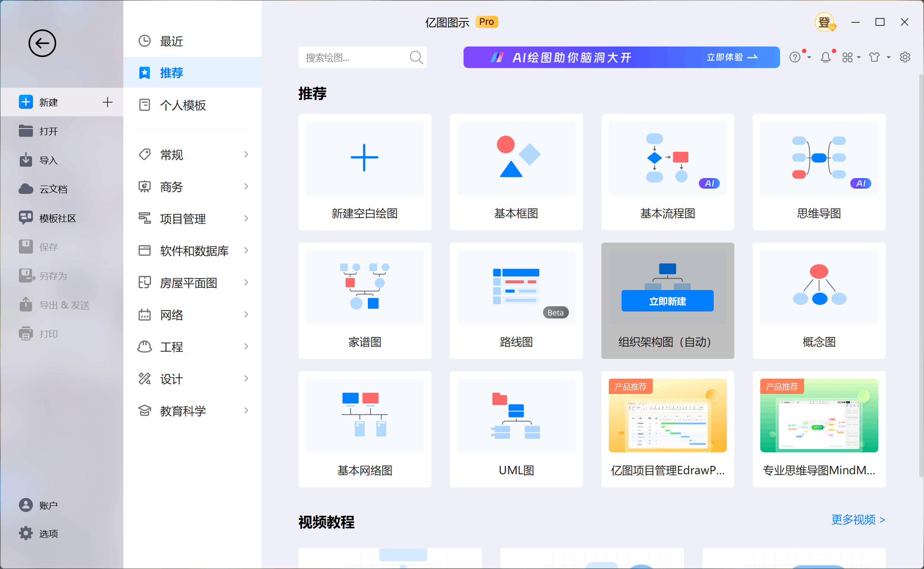Expand the 商务 category chevron
924x569 pixels.
[x=246, y=186]
